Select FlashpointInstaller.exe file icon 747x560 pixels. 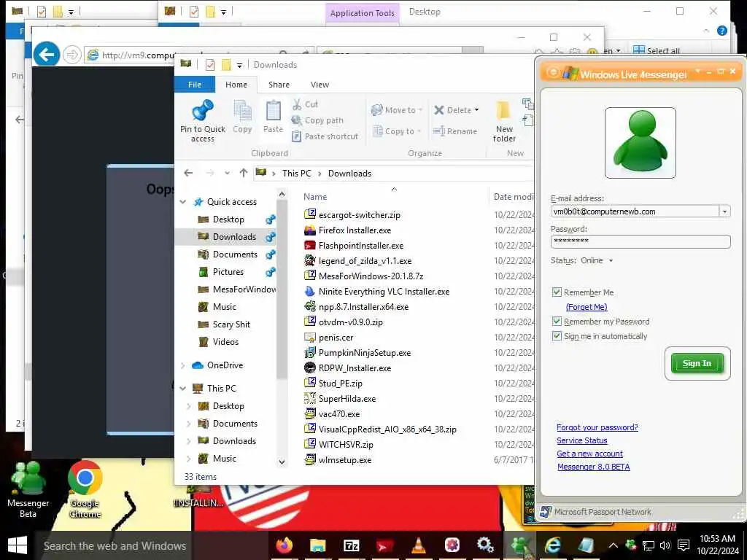(x=309, y=245)
